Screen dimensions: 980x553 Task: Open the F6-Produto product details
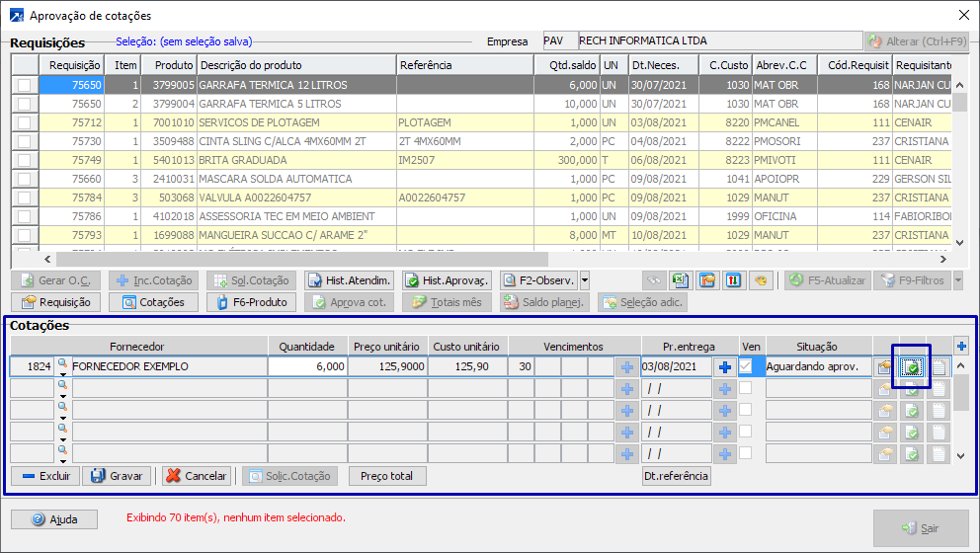[x=252, y=302]
